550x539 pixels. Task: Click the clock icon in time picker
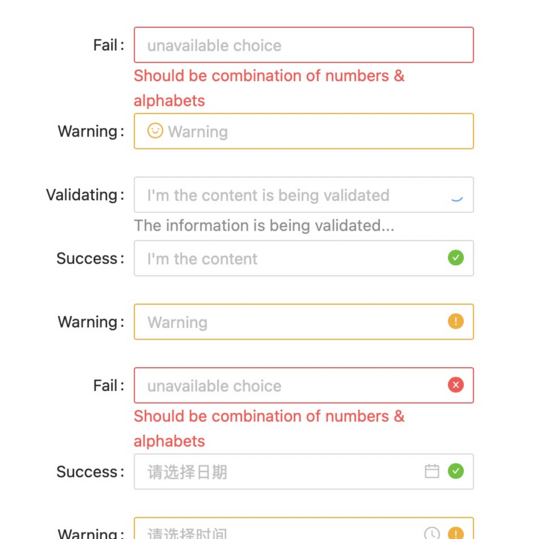(432, 533)
